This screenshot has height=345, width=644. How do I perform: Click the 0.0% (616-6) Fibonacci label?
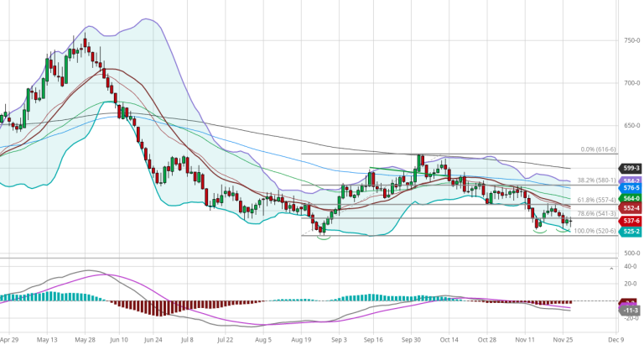click(x=598, y=149)
